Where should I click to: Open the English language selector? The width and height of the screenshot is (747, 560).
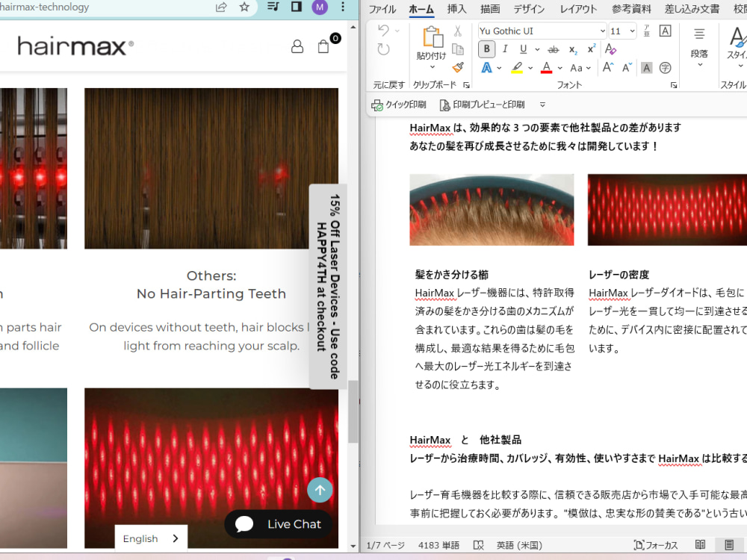tap(151, 538)
